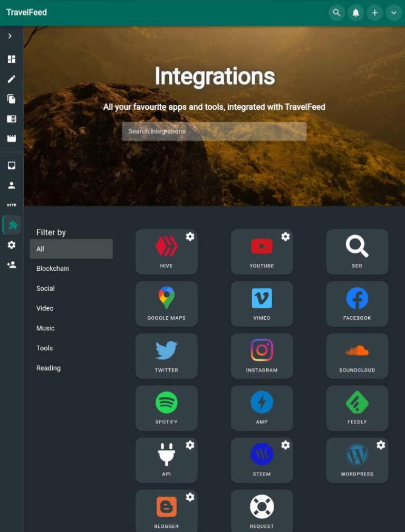
Task: Filter by Social
Action: pos(71,288)
